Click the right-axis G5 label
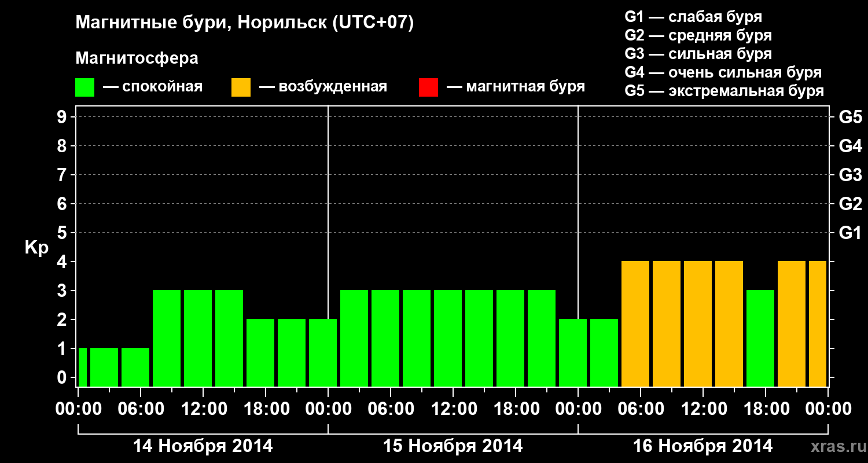This screenshot has height=463, width=868. (850, 117)
